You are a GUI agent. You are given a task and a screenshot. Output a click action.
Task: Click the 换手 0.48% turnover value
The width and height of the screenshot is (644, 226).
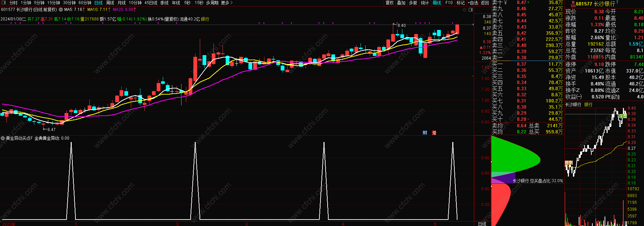597,84
